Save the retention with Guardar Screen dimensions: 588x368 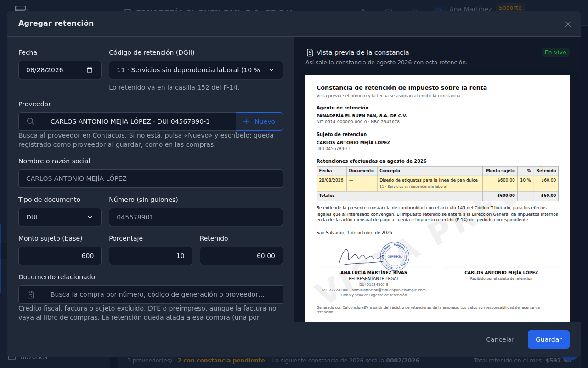pyautogui.click(x=548, y=339)
